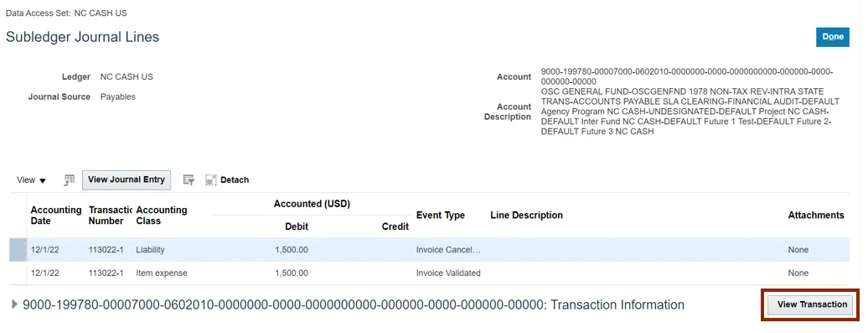Select the Liability row selector handle

[x=18, y=250]
